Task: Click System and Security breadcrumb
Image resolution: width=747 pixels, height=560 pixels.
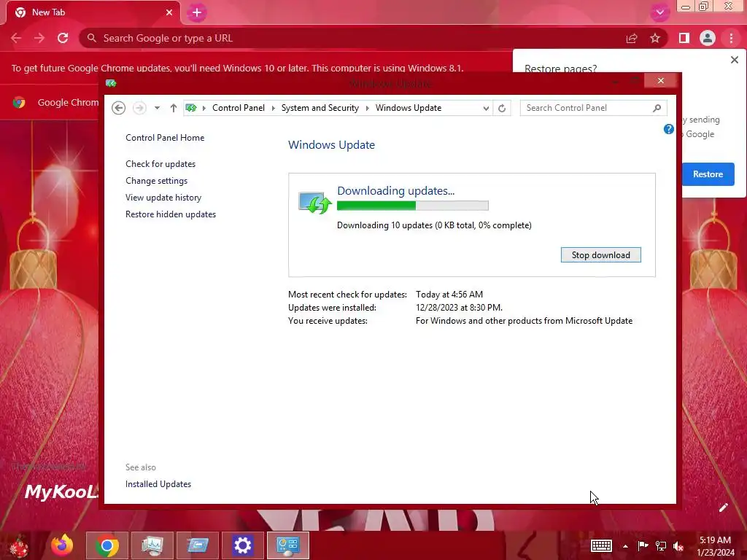Action: tap(320, 108)
